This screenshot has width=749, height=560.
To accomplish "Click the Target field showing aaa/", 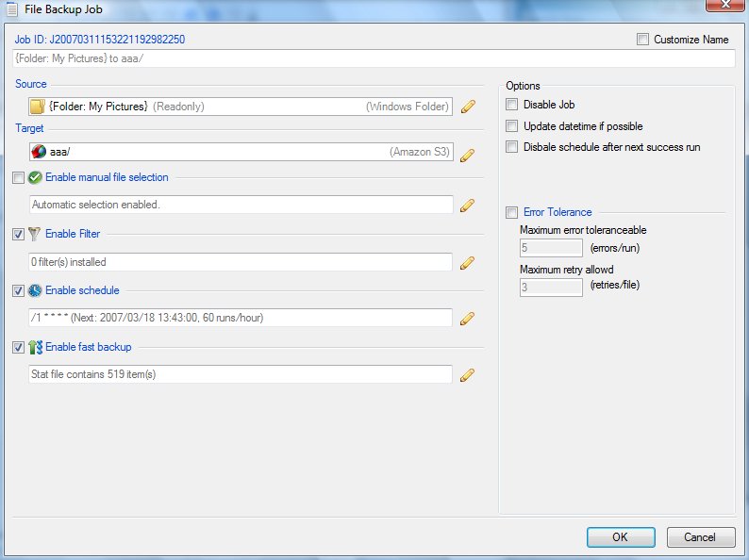I will 241,152.
